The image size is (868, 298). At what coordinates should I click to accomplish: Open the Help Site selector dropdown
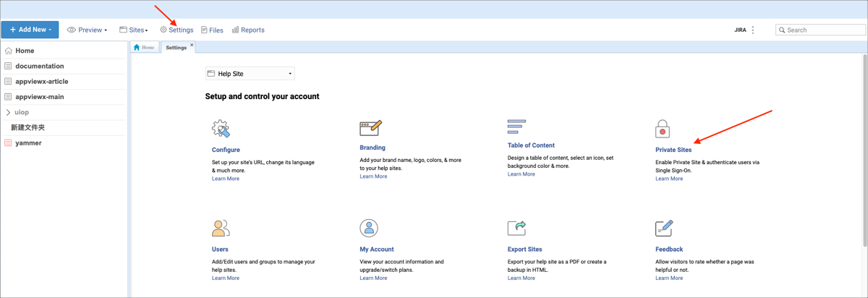pyautogui.click(x=250, y=74)
